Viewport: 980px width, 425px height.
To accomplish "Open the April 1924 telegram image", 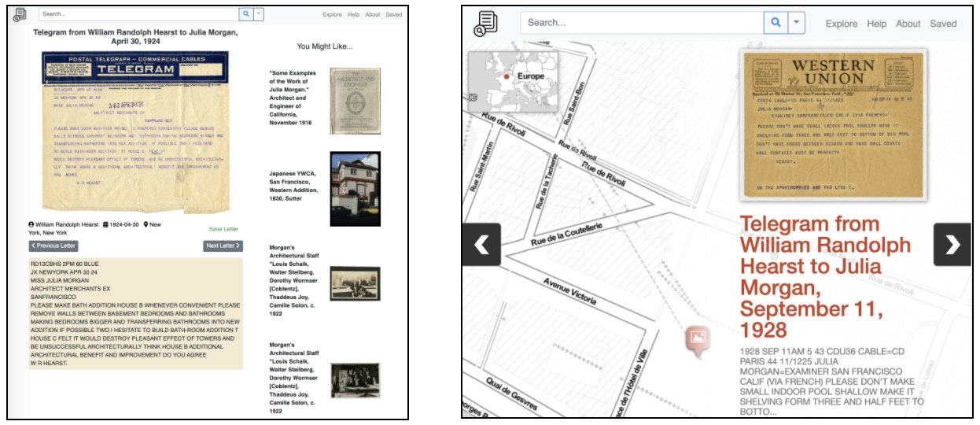I will [x=135, y=132].
